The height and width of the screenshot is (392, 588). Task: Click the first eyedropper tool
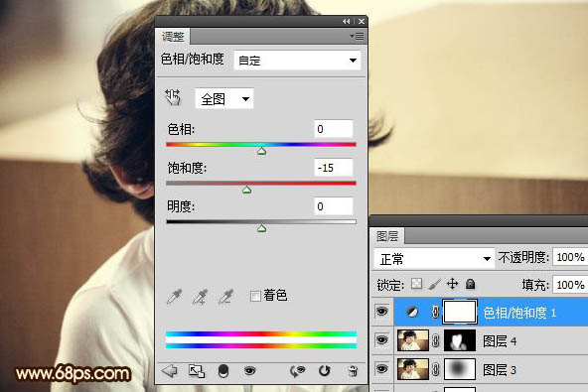pyautogui.click(x=175, y=296)
